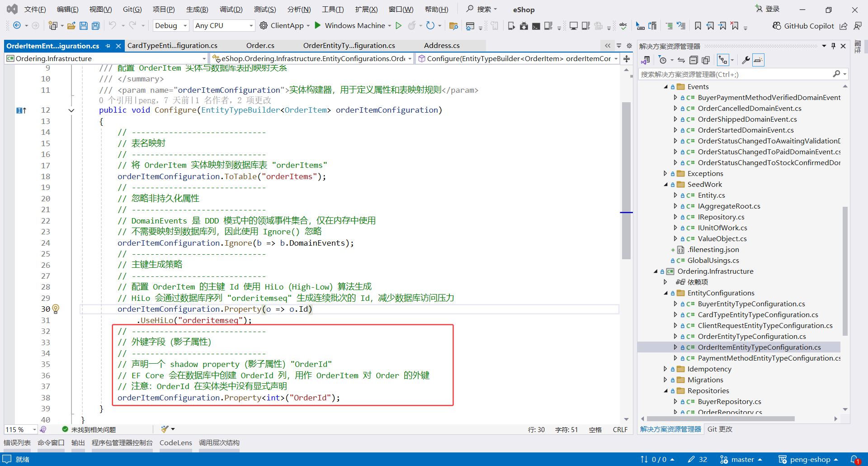Click the Solution Explorer switch views icon
The height and width of the screenshot is (466, 868).
(x=646, y=60)
